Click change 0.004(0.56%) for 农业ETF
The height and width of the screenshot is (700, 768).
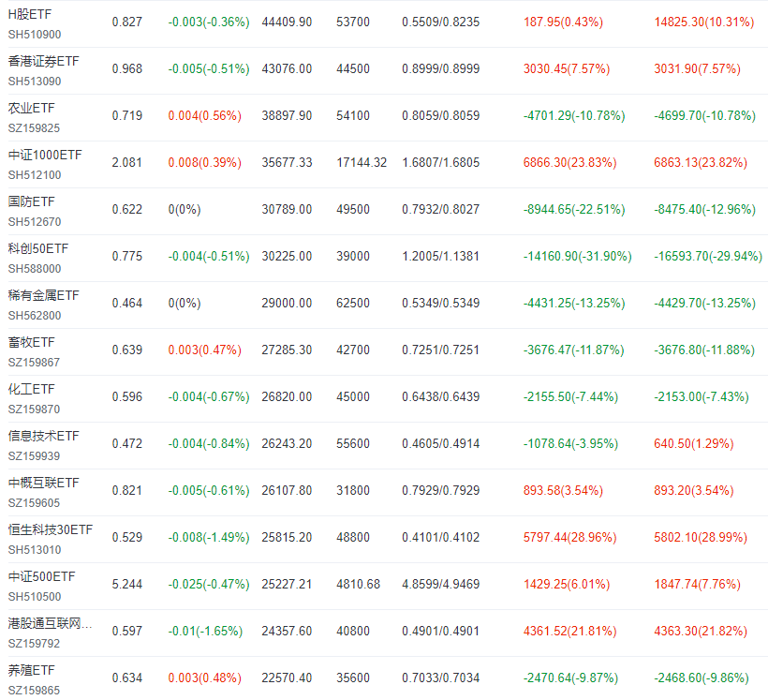205,115
